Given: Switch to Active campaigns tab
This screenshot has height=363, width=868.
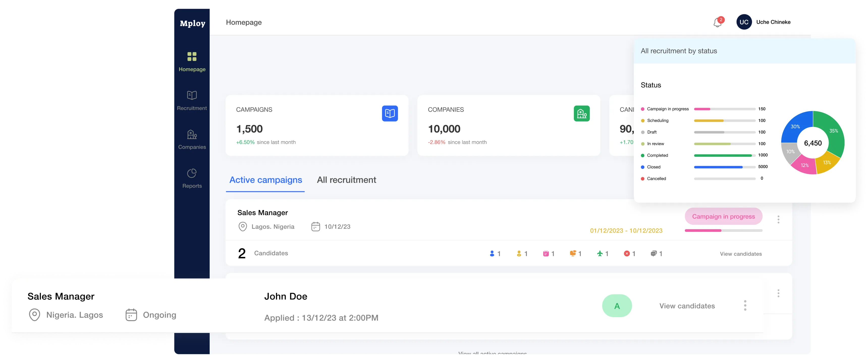Looking at the screenshot, I should pyautogui.click(x=265, y=180).
